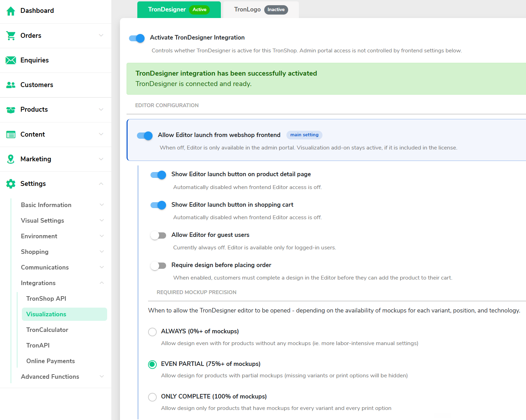This screenshot has height=420, width=526.
Task: Click the Advanced Functions label
Action: (50, 377)
